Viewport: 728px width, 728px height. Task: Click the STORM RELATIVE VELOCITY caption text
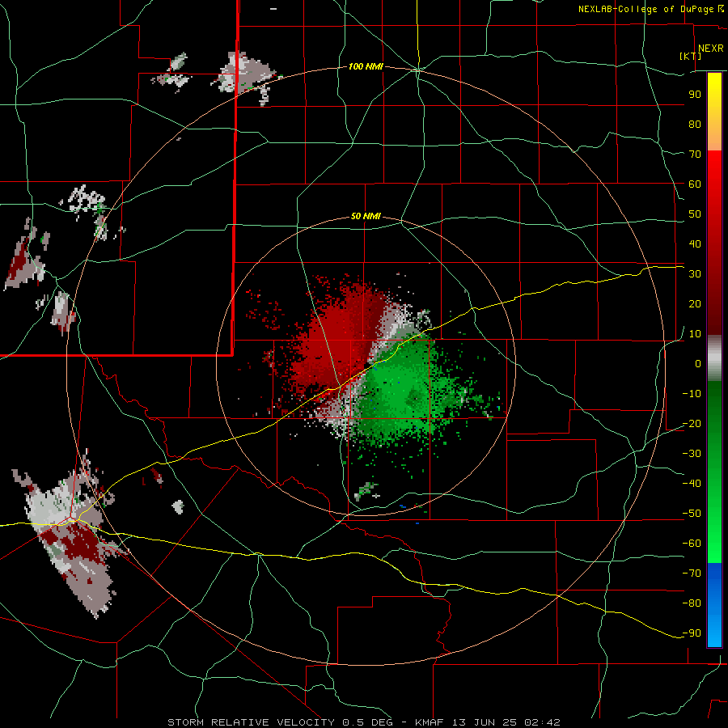[251, 722]
